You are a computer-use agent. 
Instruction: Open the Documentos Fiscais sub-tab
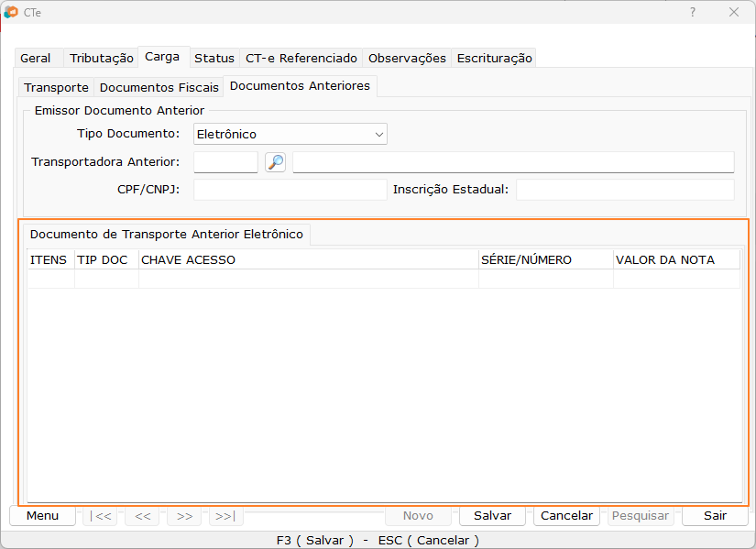(x=159, y=87)
